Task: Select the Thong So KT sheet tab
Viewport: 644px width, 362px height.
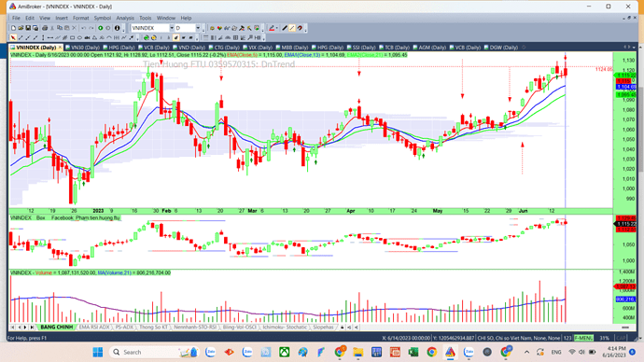Action: tap(153, 327)
